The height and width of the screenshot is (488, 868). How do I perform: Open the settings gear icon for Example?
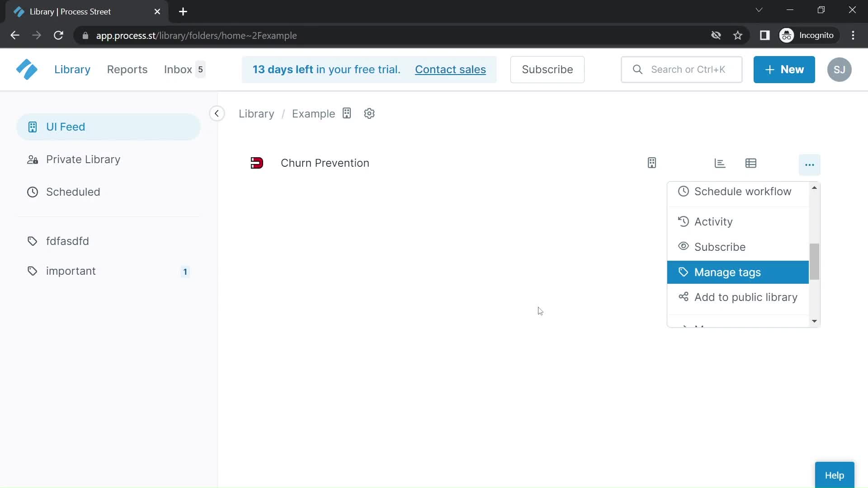(369, 113)
